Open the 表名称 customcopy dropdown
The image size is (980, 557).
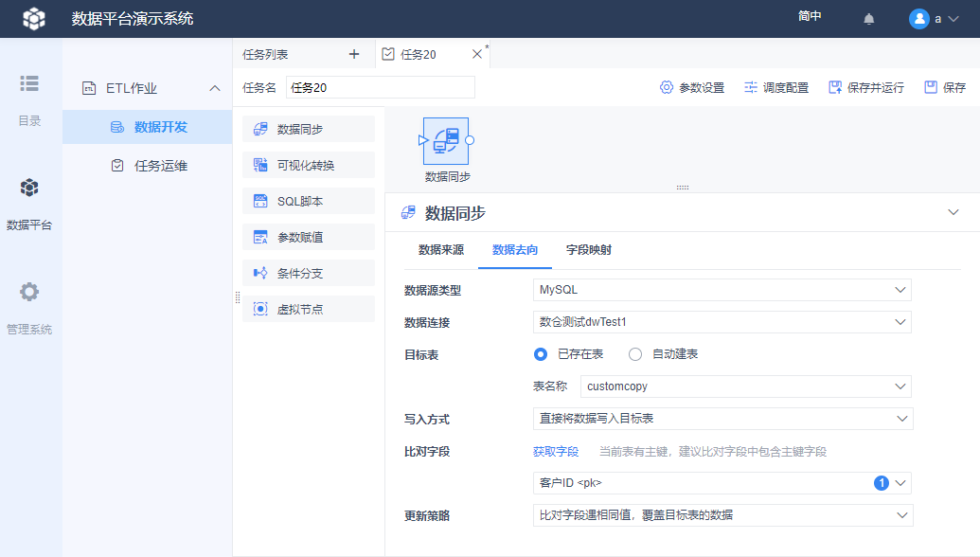coord(745,386)
